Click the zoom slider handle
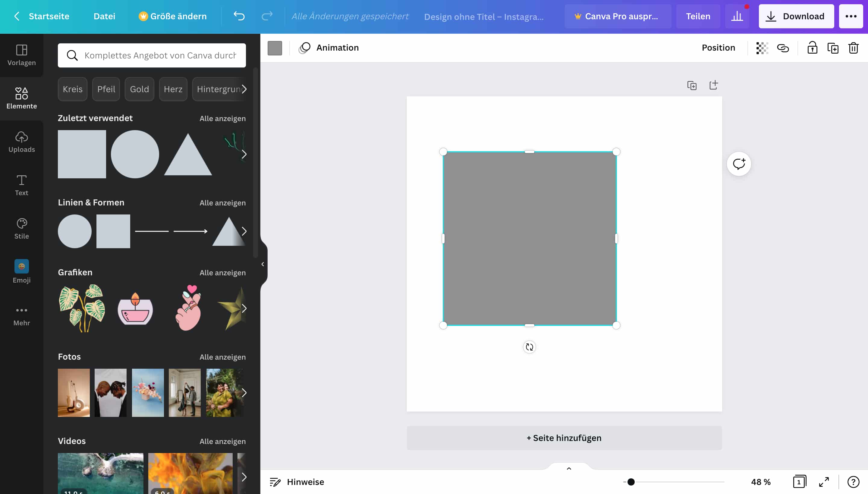This screenshot has height=494, width=868. [x=631, y=482]
